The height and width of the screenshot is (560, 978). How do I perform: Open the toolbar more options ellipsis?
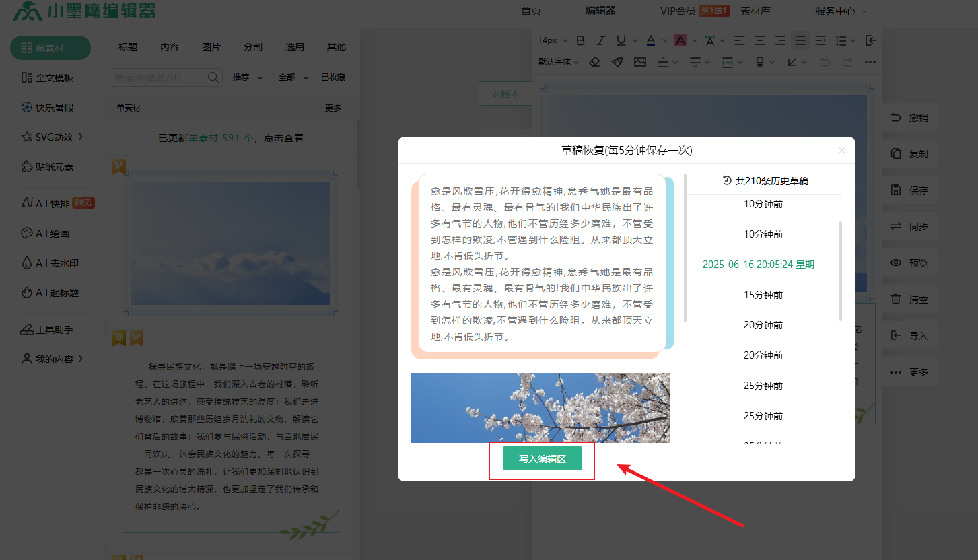coord(870,62)
